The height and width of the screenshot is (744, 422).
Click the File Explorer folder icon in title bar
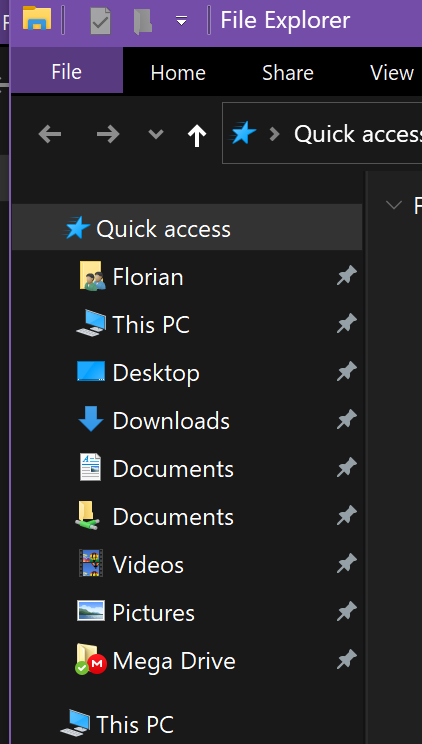click(37, 18)
